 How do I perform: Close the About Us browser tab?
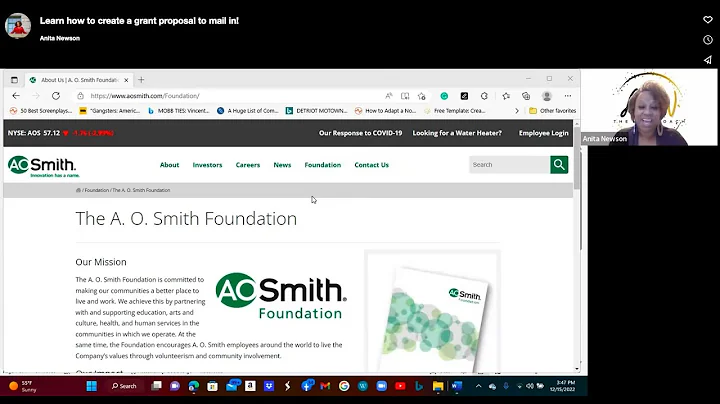coord(126,80)
